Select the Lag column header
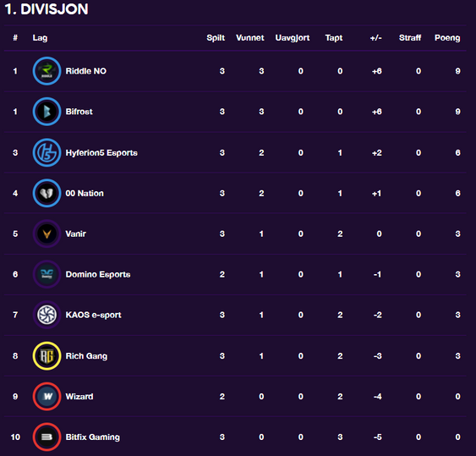The width and height of the screenshot is (476, 456). (x=40, y=38)
